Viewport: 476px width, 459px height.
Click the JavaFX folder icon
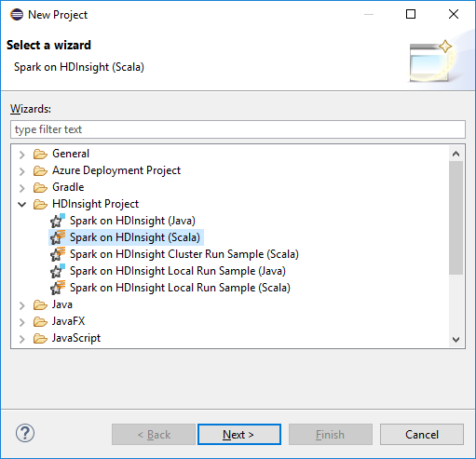click(x=40, y=321)
